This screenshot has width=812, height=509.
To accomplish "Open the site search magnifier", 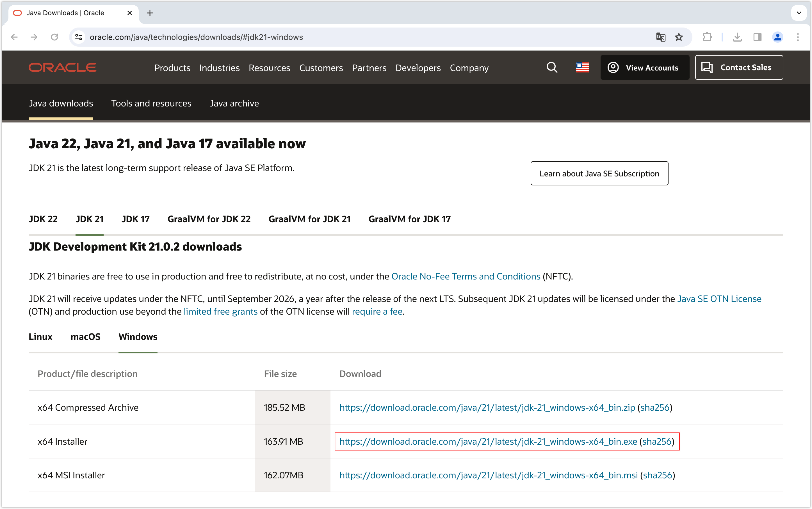I will coord(551,67).
